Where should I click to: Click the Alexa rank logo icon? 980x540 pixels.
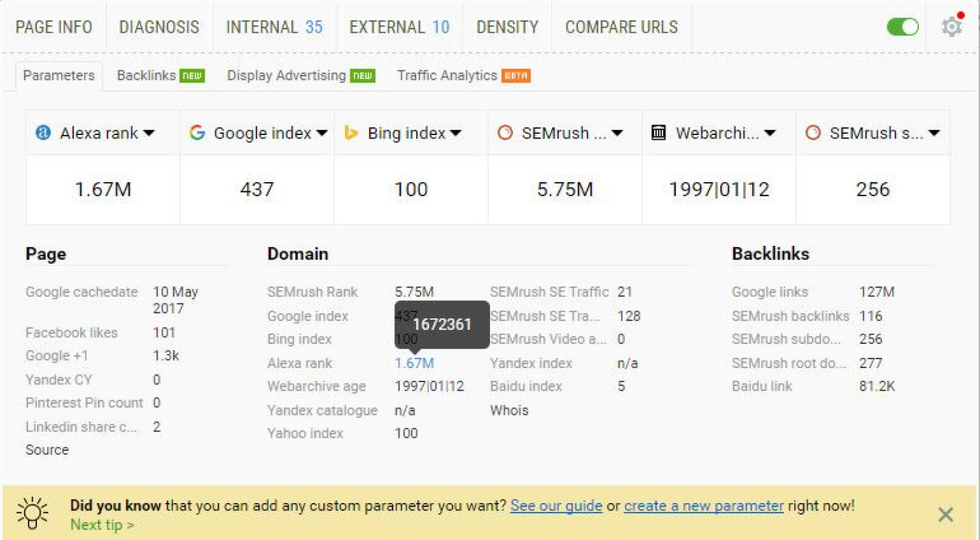point(43,133)
